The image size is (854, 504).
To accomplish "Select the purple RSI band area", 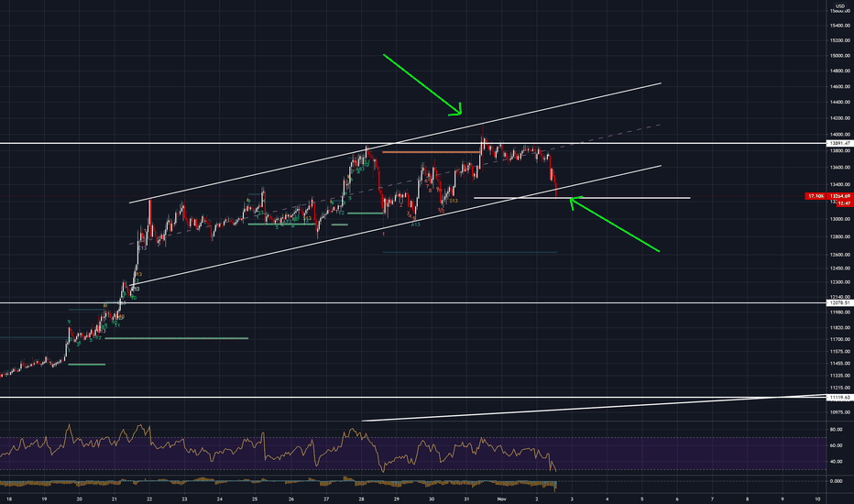I will coord(413,454).
